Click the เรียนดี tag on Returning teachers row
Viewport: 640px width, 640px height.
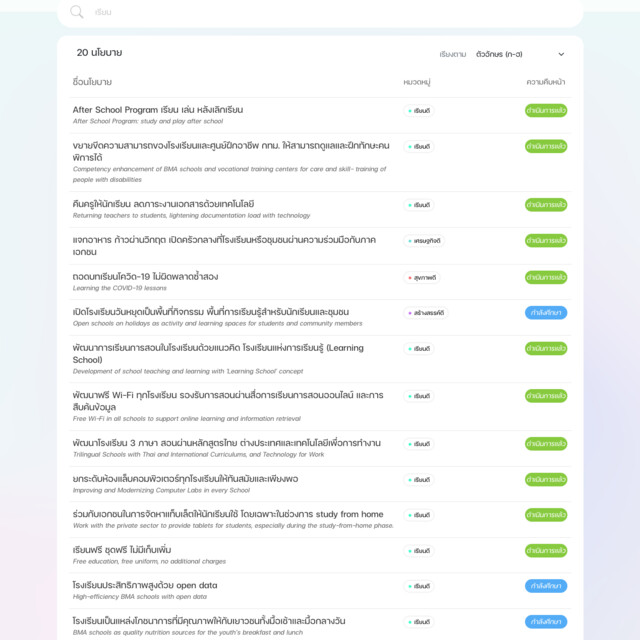click(419, 205)
